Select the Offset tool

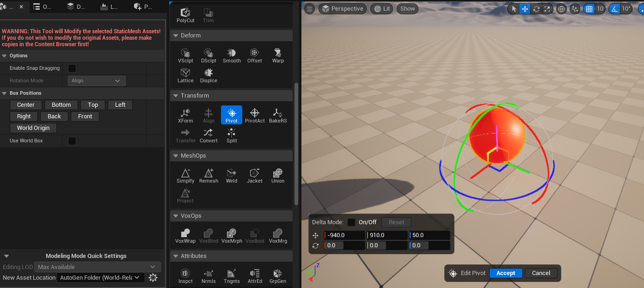click(255, 56)
